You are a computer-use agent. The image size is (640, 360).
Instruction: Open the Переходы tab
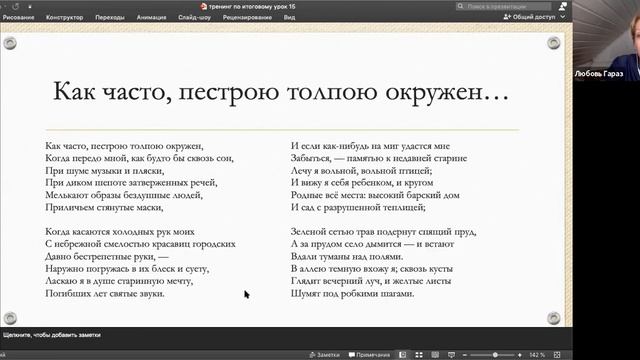[x=110, y=18]
